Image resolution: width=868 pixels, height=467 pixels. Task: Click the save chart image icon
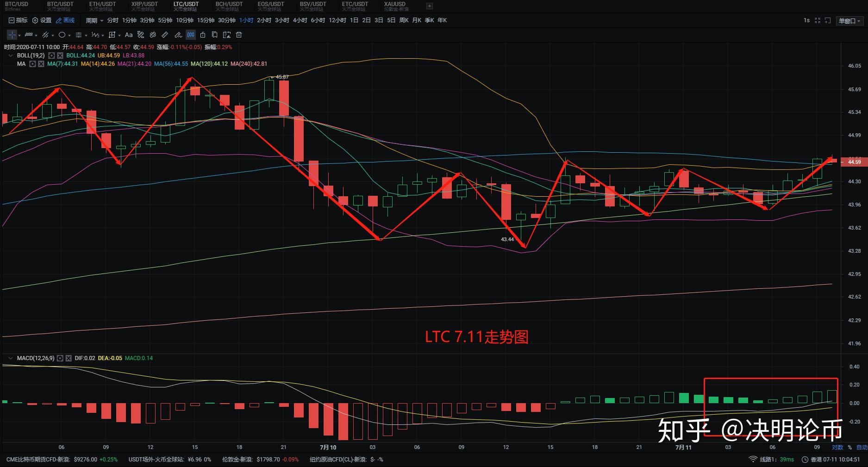point(227,35)
